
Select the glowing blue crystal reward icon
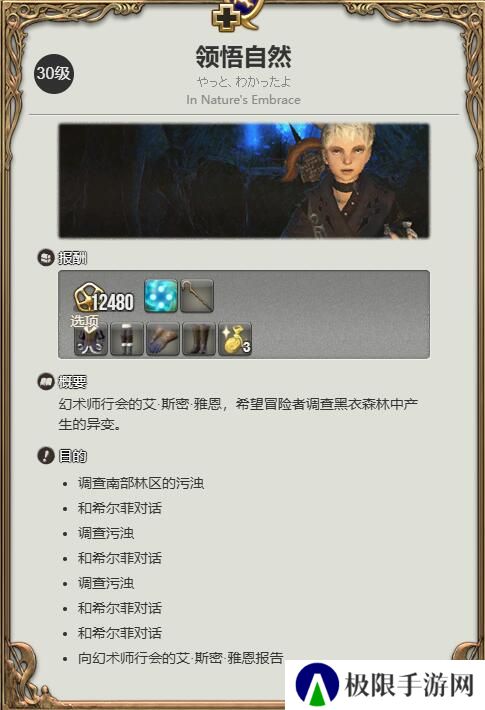point(161,296)
